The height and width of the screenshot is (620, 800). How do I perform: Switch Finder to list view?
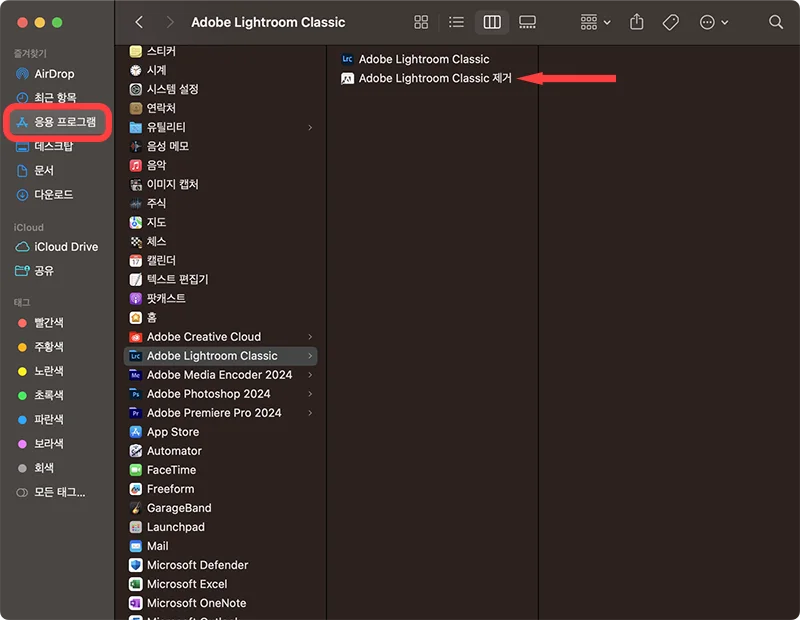[456, 22]
